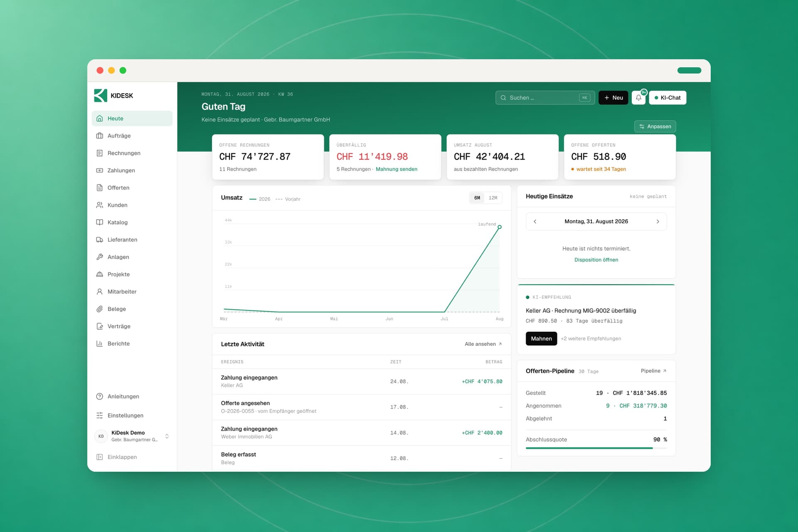
Task: Click the Einklappen collapse-panel icon
Action: (99, 457)
